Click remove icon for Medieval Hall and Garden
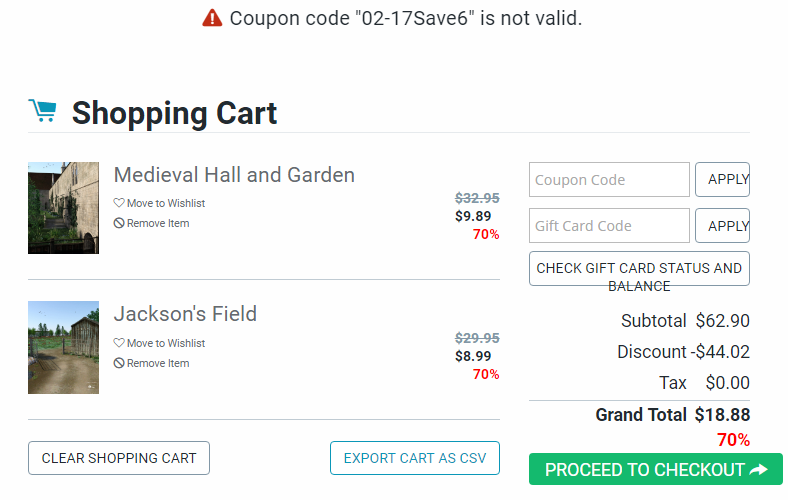Screen dimensions: 788x500 [119, 224]
